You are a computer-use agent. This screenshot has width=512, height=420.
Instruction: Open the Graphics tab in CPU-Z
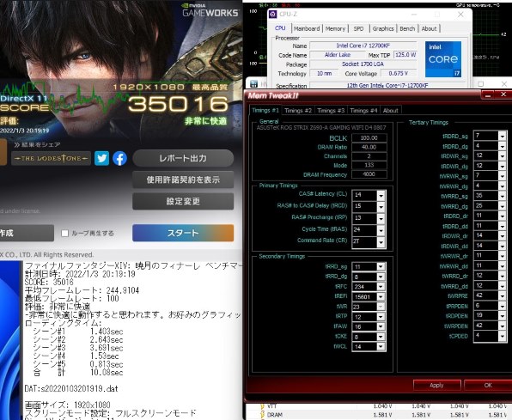[383, 28]
